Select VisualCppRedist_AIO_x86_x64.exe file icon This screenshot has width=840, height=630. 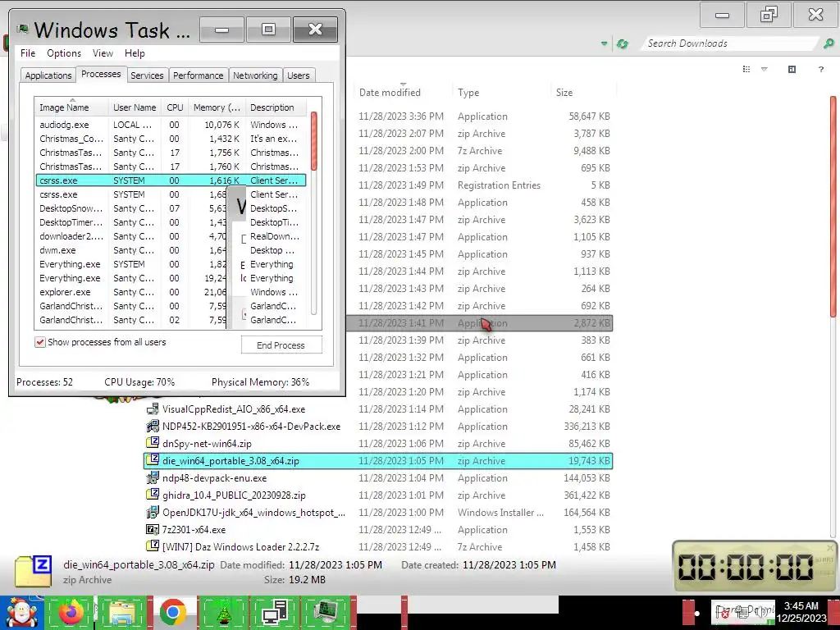pos(153,409)
